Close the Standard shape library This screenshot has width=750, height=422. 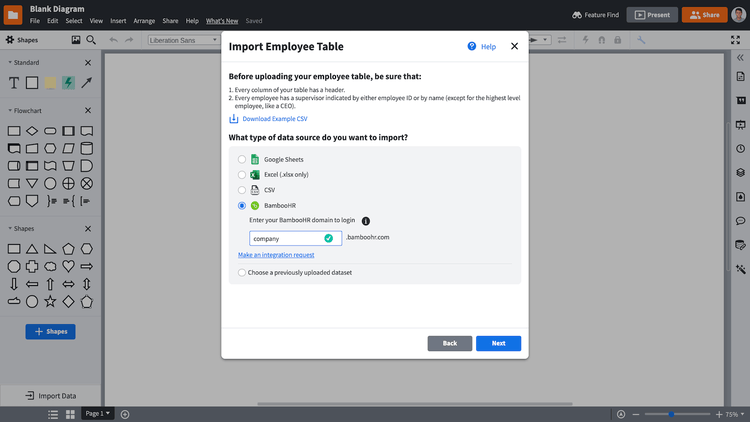point(88,63)
